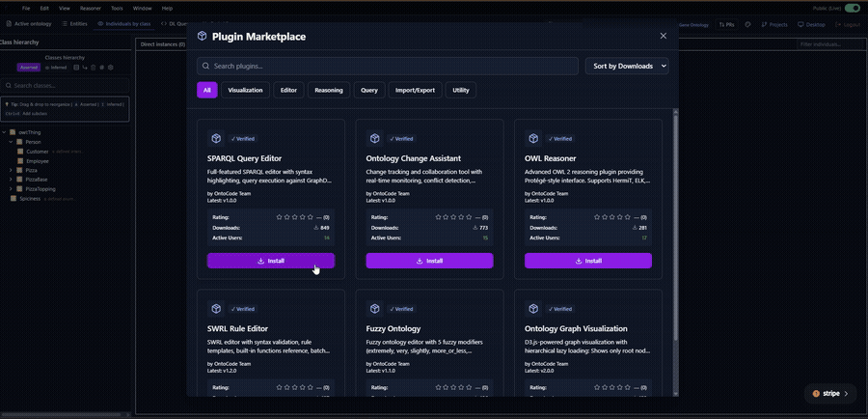Click the trash delete icon in Classes hierarchy toolbar
This screenshot has height=419, width=868.
click(x=93, y=68)
